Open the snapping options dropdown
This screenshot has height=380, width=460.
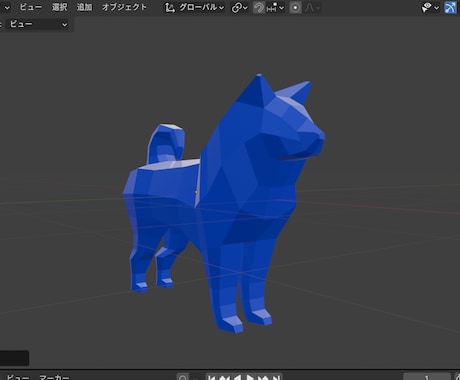coord(275,7)
